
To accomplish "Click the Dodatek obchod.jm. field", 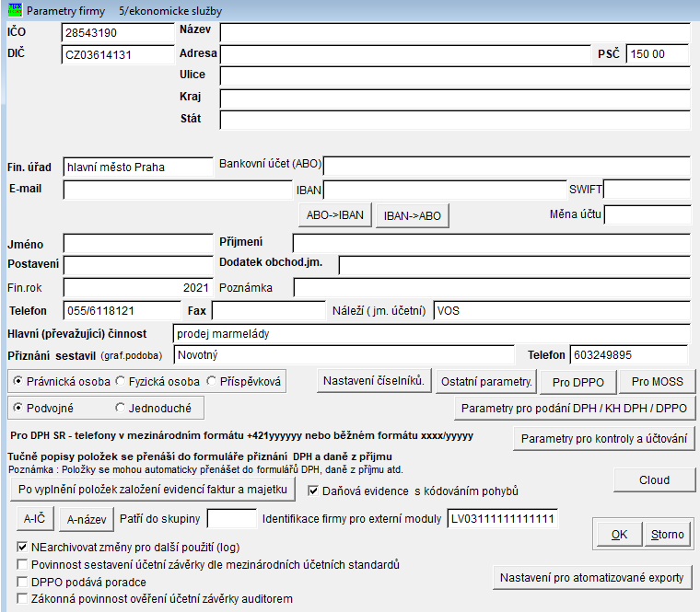I will (515, 265).
